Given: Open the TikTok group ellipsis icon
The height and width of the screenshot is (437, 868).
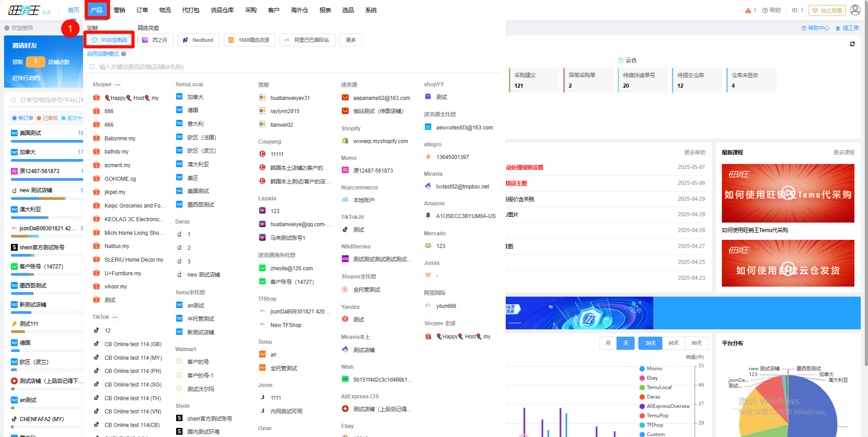Looking at the screenshot, I should tap(115, 318).
